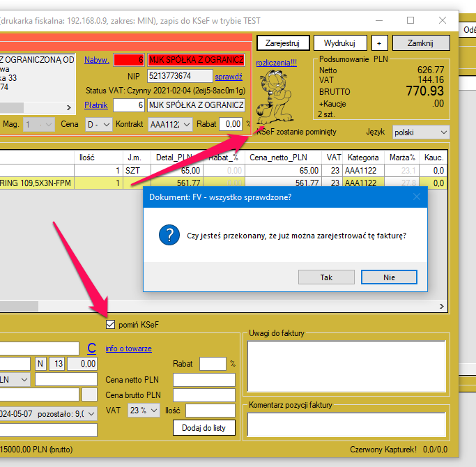The height and width of the screenshot is (467, 476).
Task: Confirm registration with the Tak button
Action: coord(326,277)
